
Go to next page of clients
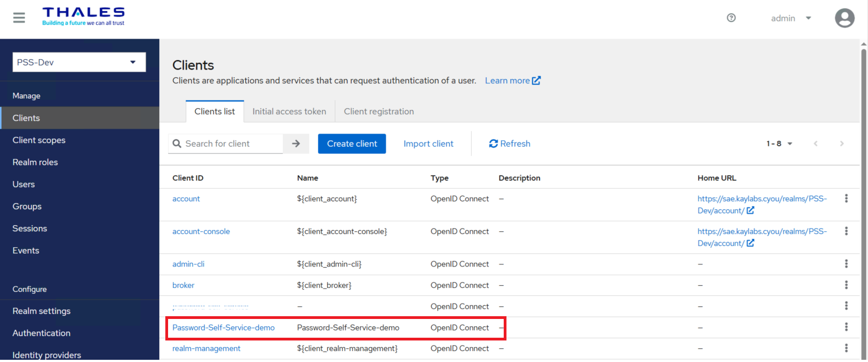click(842, 143)
